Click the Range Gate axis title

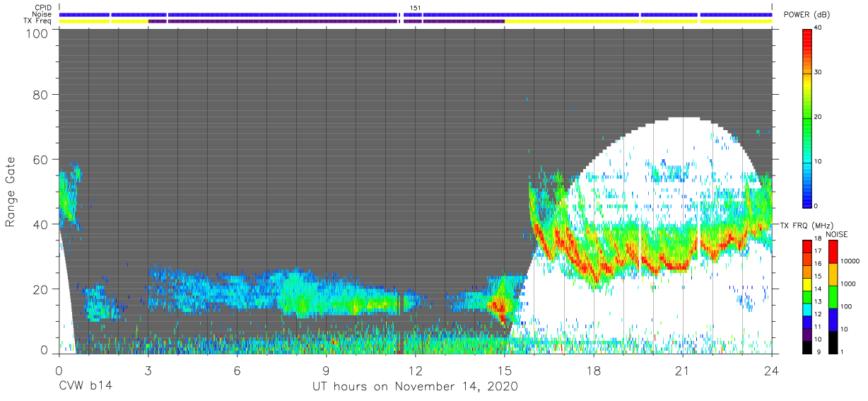point(11,191)
